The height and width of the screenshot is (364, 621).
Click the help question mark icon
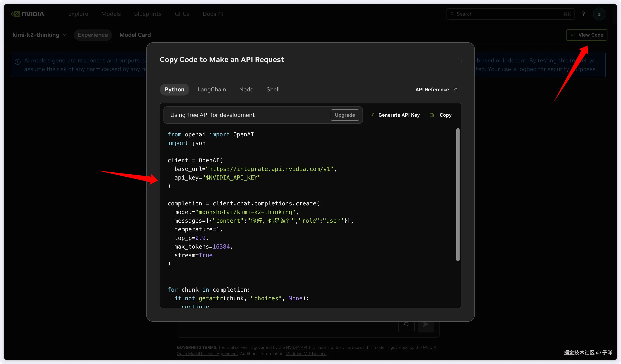[583, 14]
